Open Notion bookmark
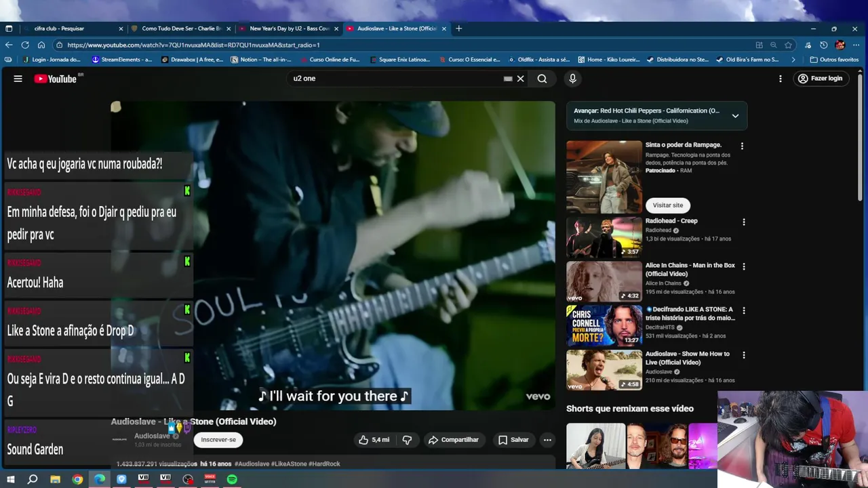This screenshot has height=488, width=868. (x=261, y=60)
